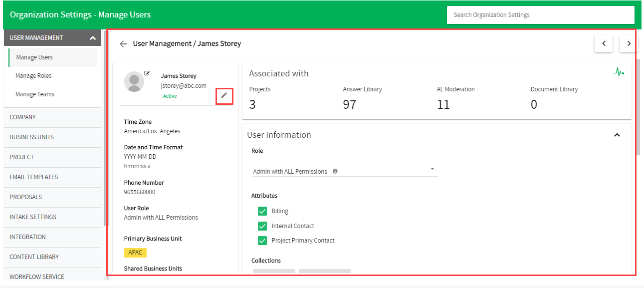The width and height of the screenshot is (644, 288).
Task: Open the Integration section
Action: 52,237
